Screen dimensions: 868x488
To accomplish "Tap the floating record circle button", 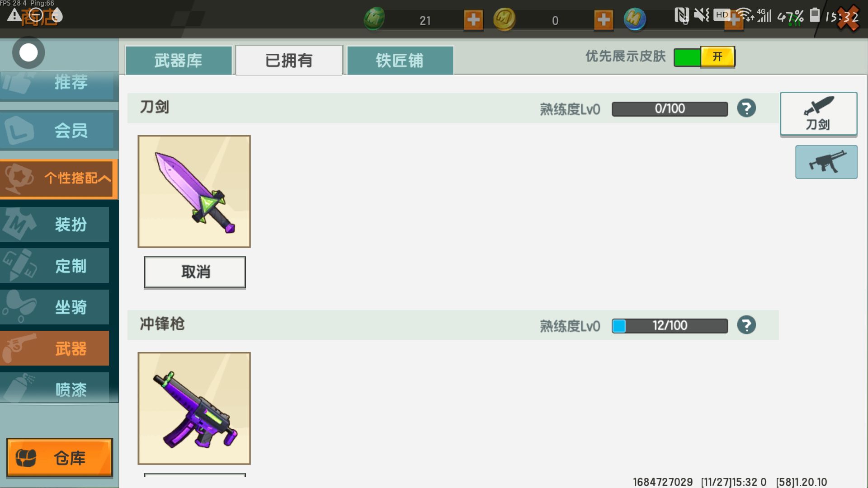I will (x=28, y=52).
